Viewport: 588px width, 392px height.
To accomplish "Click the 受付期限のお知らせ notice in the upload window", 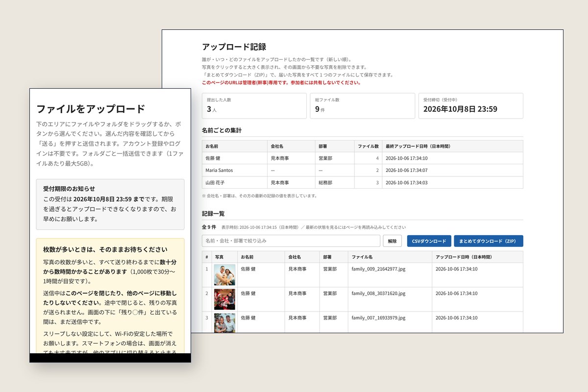I will coord(110,204).
